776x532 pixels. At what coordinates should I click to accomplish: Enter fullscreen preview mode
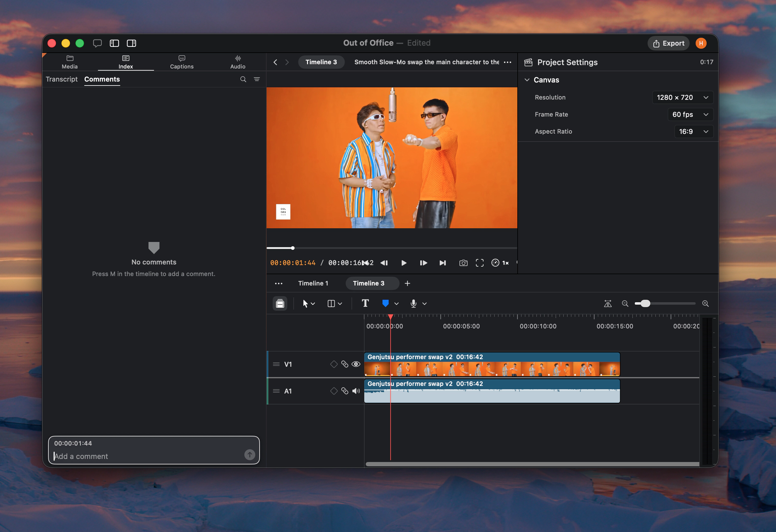pyautogui.click(x=480, y=263)
